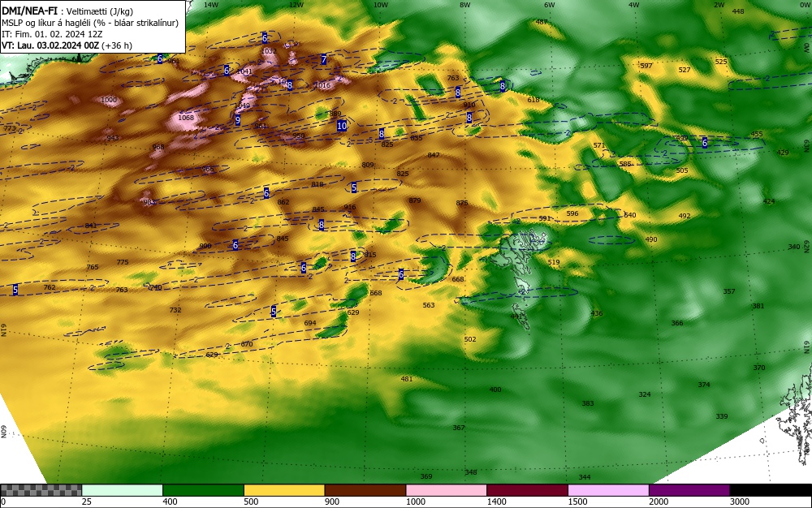Click the "6W" longitude label
812x508 pixels.
(550, 5)
